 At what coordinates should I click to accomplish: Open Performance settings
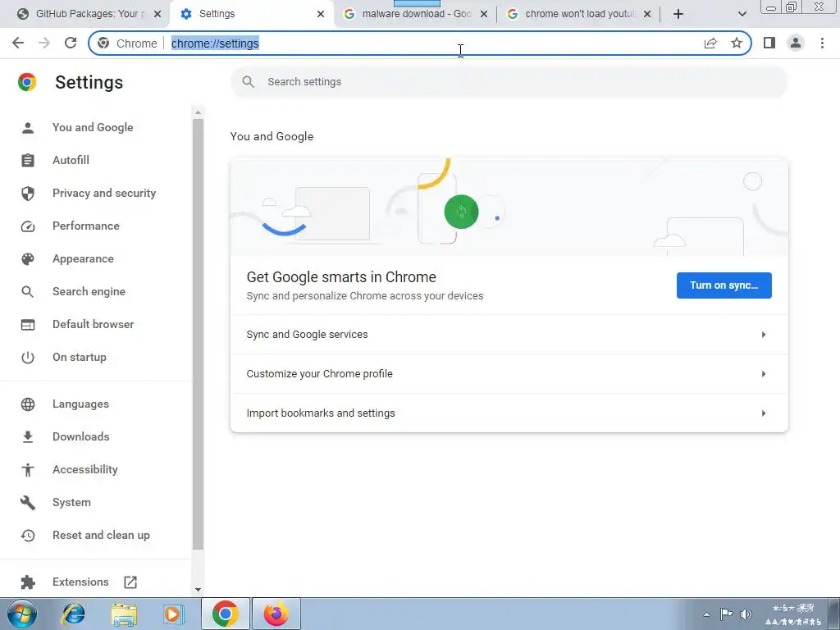pos(85,226)
